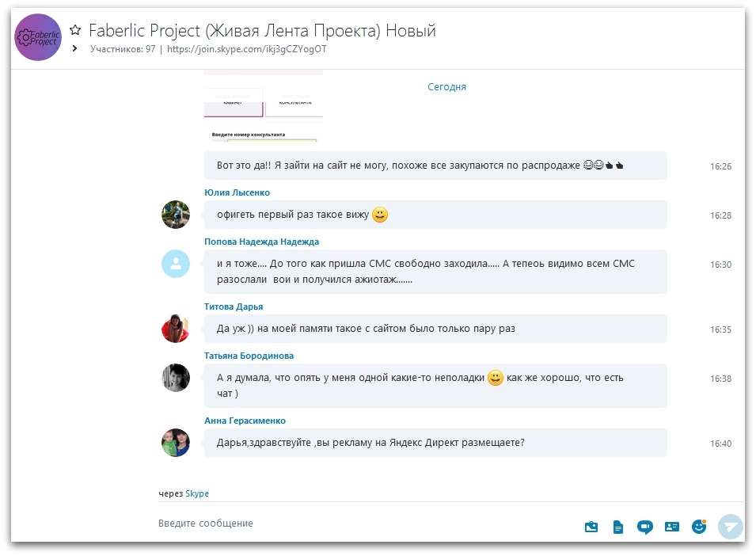
Task: Click the Титова Дарья sender name
Action: click(x=234, y=307)
